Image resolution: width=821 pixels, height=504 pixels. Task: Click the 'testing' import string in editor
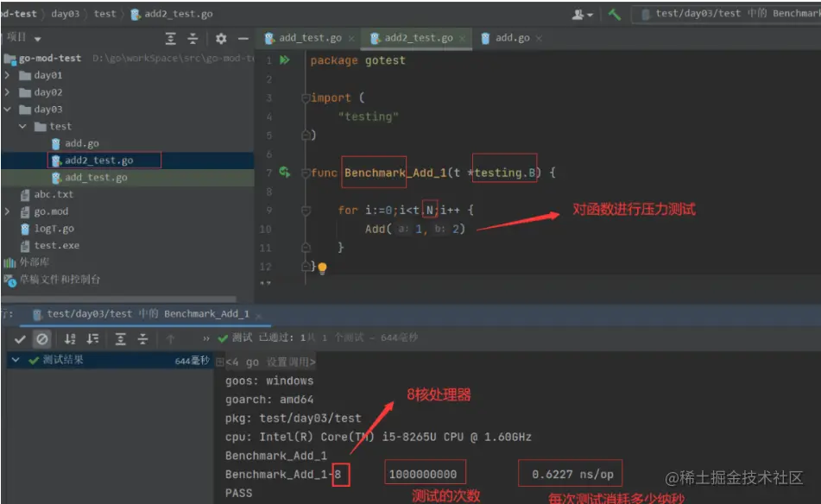(368, 117)
